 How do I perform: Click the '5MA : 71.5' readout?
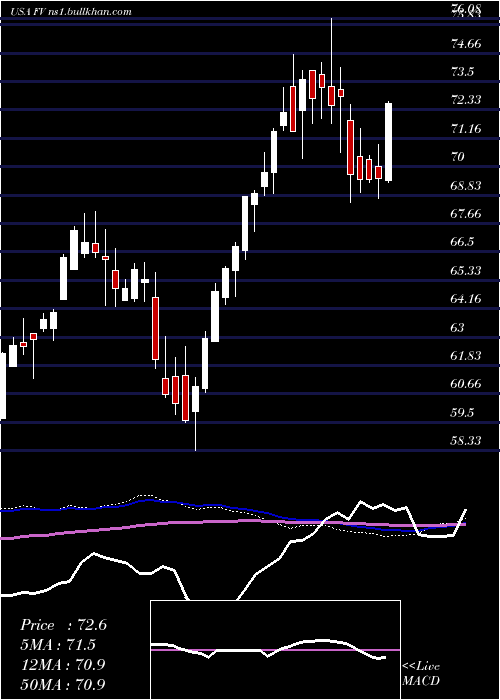(58, 645)
